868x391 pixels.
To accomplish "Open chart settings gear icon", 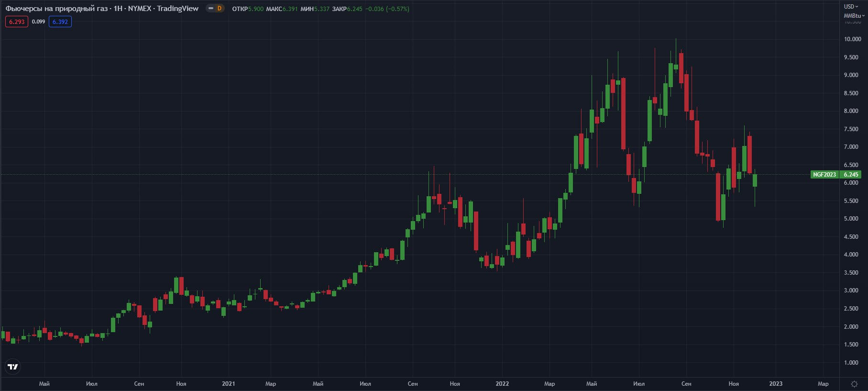I will [854, 384].
